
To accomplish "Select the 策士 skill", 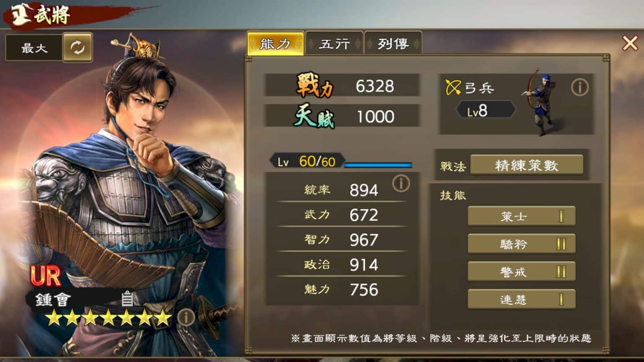I will (522, 216).
